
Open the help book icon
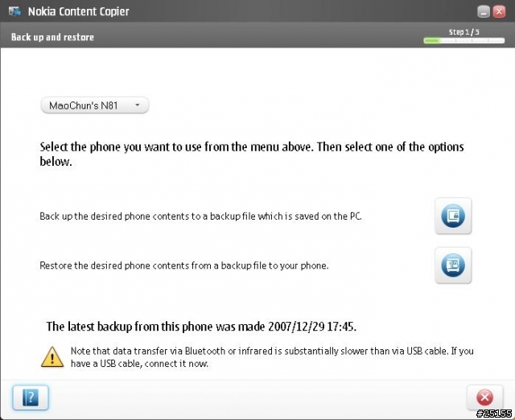tap(31, 397)
